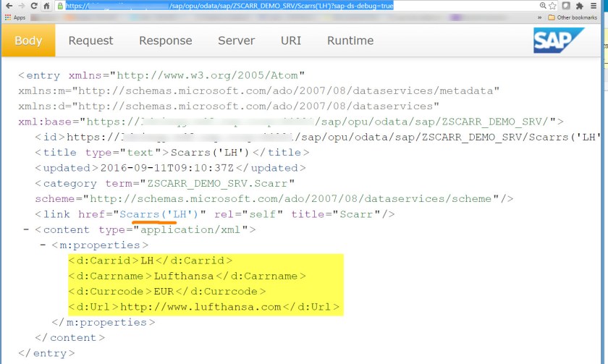The image size is (608, 364).
Task: Click the closing m:properties tag
Action: pyautogui.click(x=103, y=323)
